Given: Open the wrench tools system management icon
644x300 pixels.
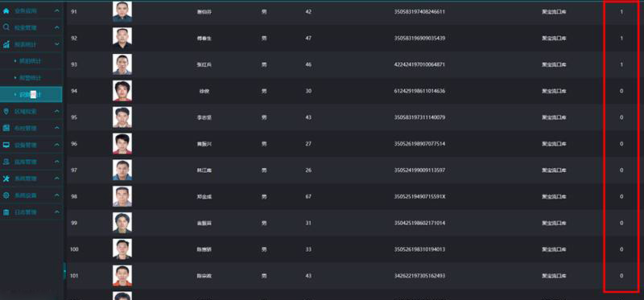Looking at the screenshot, I should point(6,179).
